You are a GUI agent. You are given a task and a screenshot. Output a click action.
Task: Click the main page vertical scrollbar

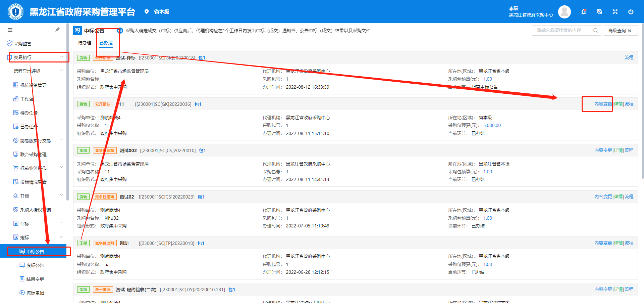642,101
